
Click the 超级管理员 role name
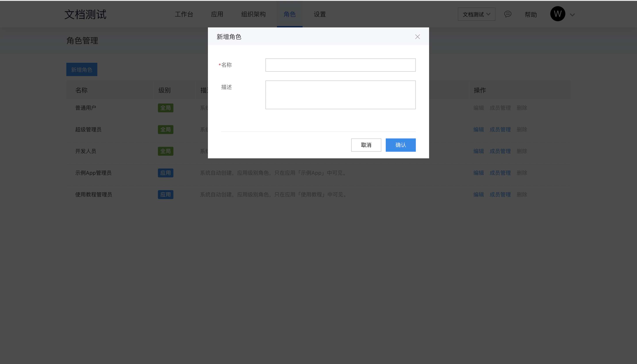point(88,130)
